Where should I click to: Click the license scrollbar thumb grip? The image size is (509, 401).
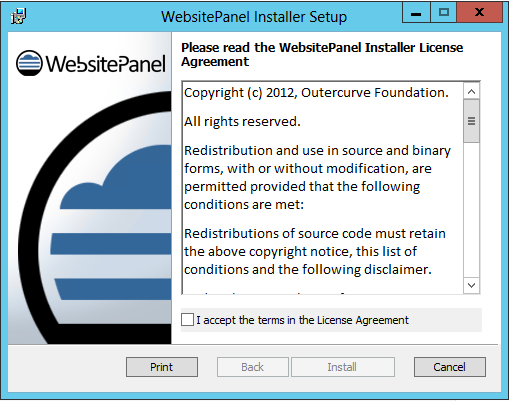(x=471, y=121)
